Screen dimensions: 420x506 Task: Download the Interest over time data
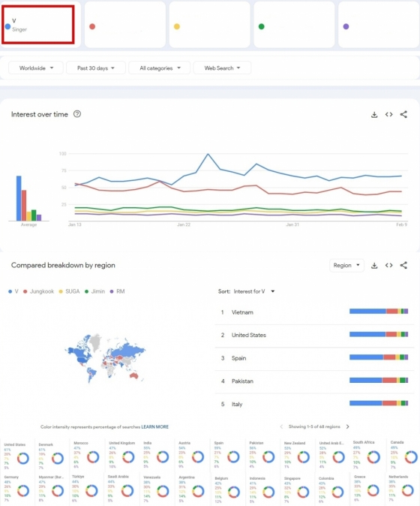point(374,115)
